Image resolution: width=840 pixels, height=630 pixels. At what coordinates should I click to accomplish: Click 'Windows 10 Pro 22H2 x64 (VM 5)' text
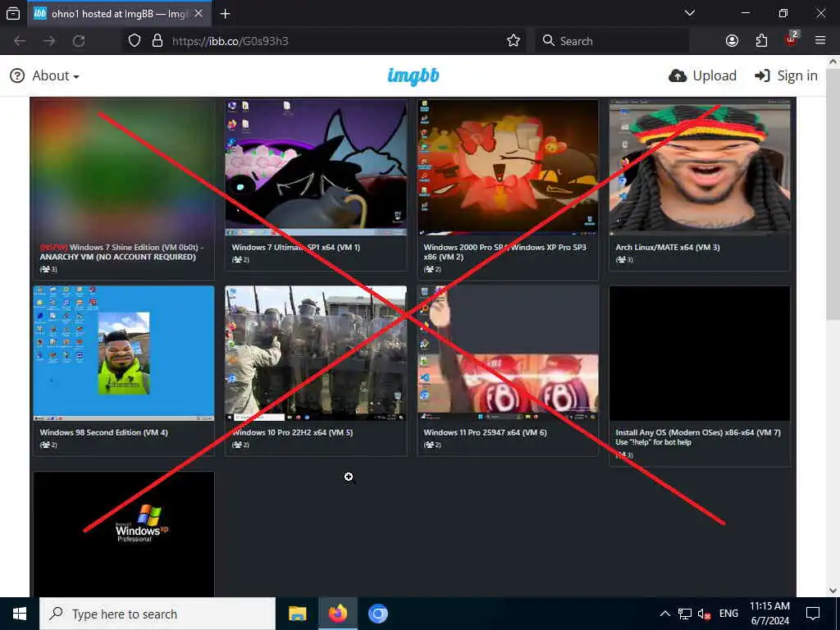(293, 432)
